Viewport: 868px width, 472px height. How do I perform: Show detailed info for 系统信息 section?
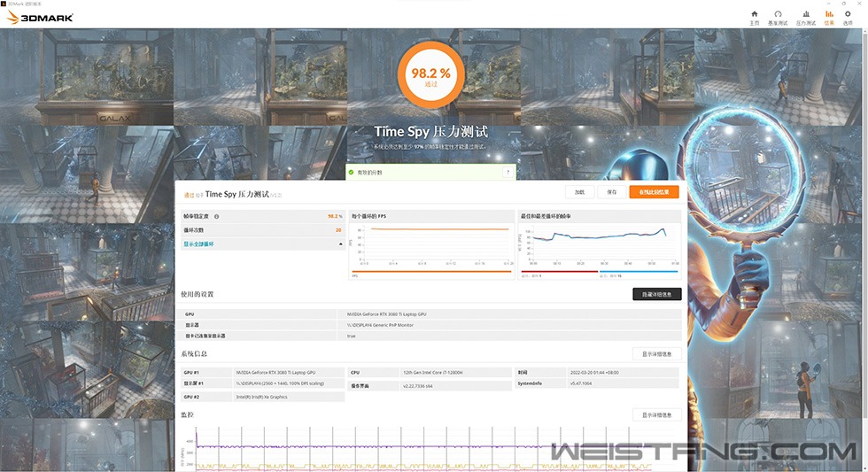click(656, 353)
